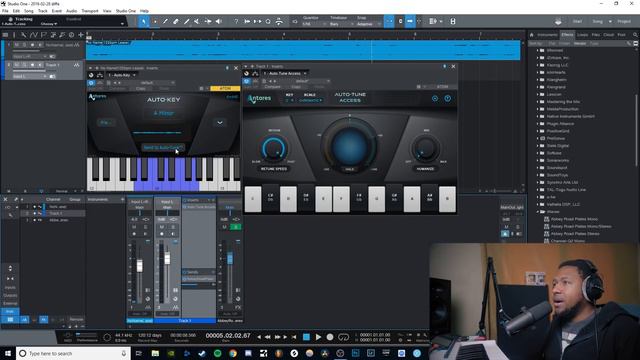The height and width of the screenshot is (360, 640).
Task: Adjust the Humanize knob
Action: coord(425,149)
